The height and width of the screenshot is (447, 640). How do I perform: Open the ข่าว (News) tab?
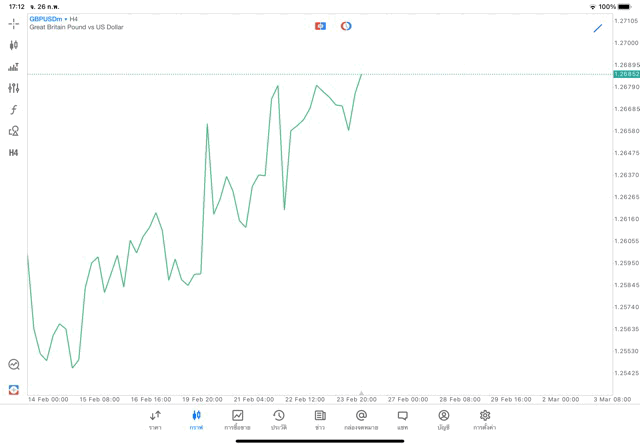(320, 420)
